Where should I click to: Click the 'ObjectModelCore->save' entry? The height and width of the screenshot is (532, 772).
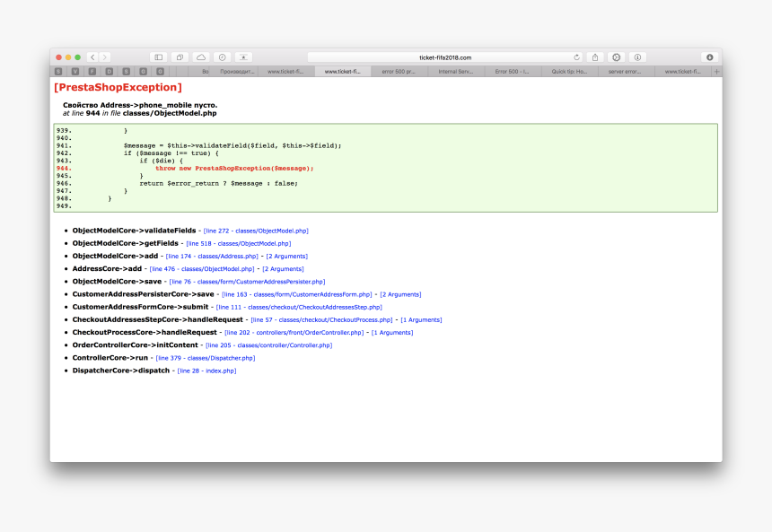(117, 282)
